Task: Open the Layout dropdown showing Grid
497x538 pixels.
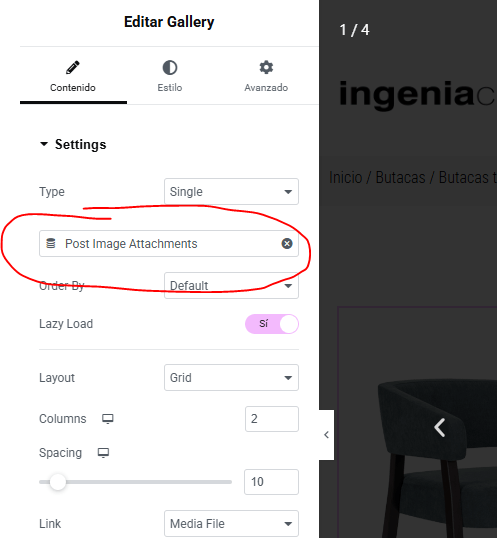Action: [231, 377]
